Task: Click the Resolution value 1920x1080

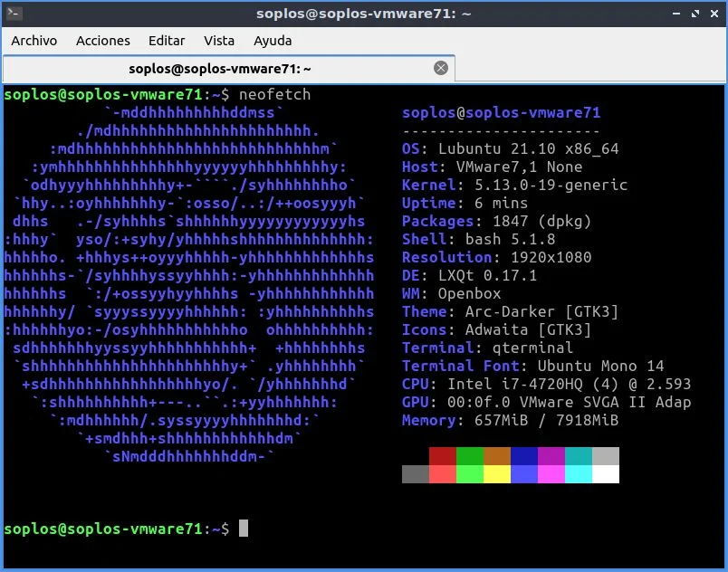Action: point(551,257)
